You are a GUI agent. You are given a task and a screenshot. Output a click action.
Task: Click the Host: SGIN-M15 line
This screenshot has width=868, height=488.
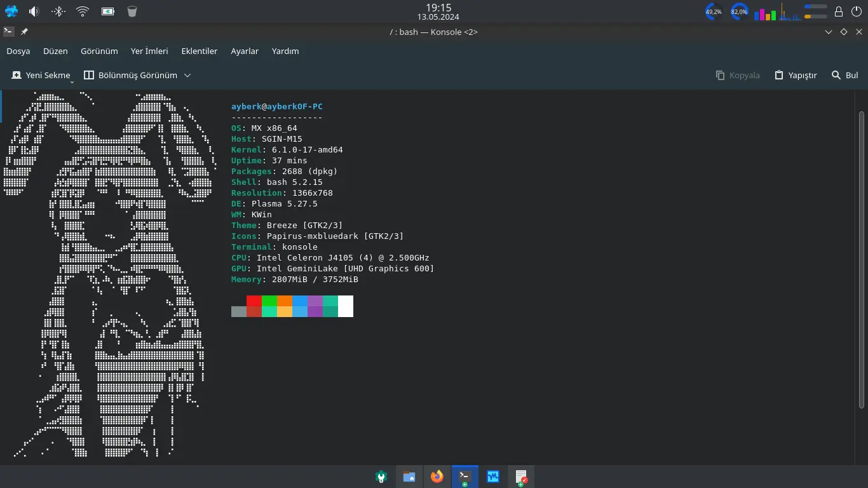267,139
